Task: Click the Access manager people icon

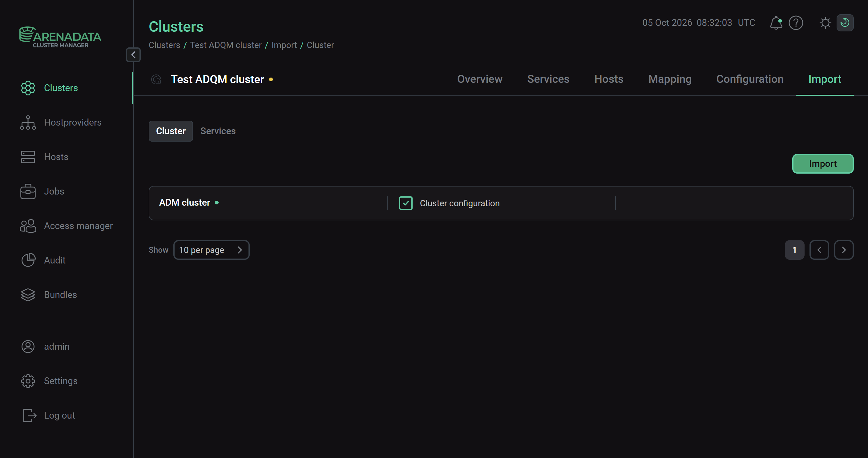Action: [x=28, y=226]
